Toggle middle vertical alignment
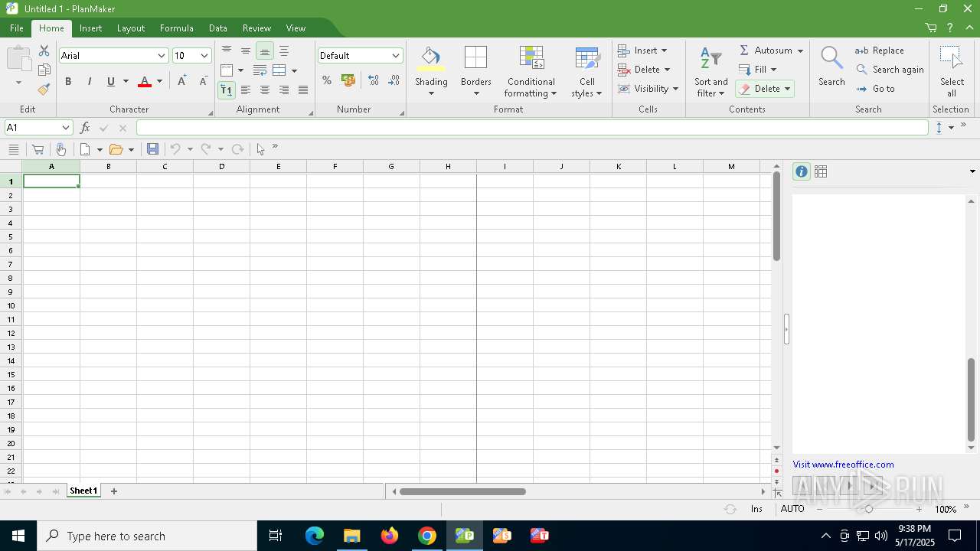 (245, 51)
